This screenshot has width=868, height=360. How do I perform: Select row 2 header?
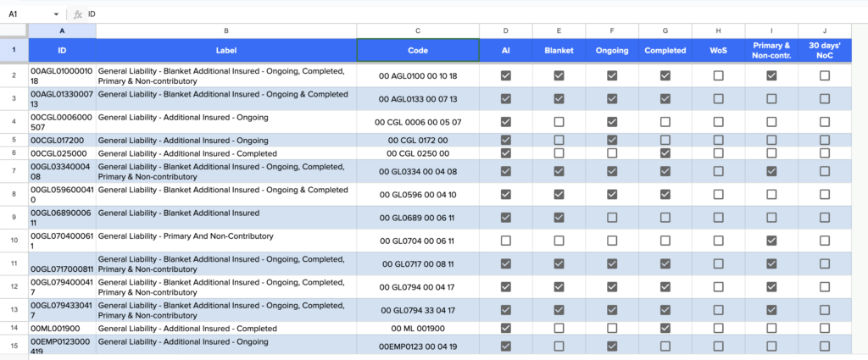point(14,75)
